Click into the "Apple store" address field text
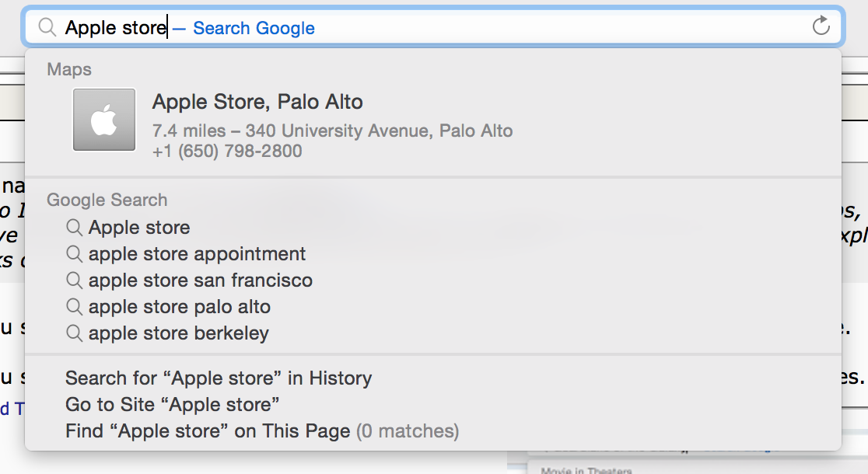868x474 pixels. click(x=116, y=28)
